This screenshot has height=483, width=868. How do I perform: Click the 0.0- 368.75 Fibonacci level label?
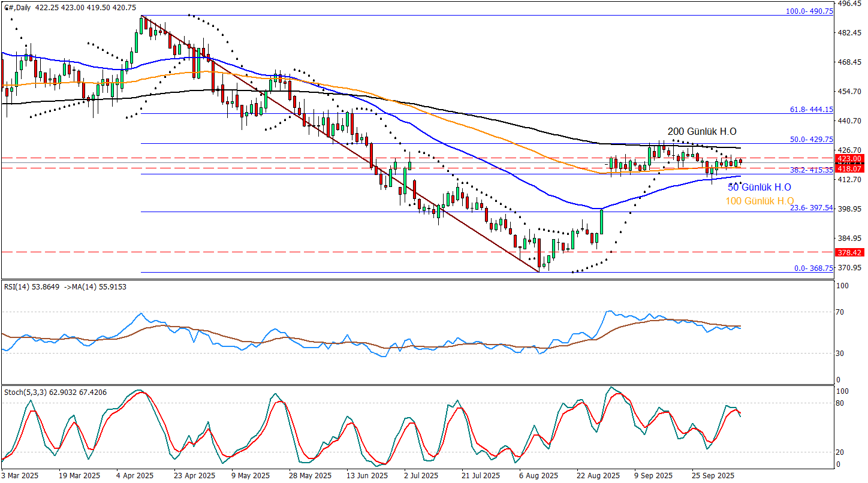pos(813,268)
